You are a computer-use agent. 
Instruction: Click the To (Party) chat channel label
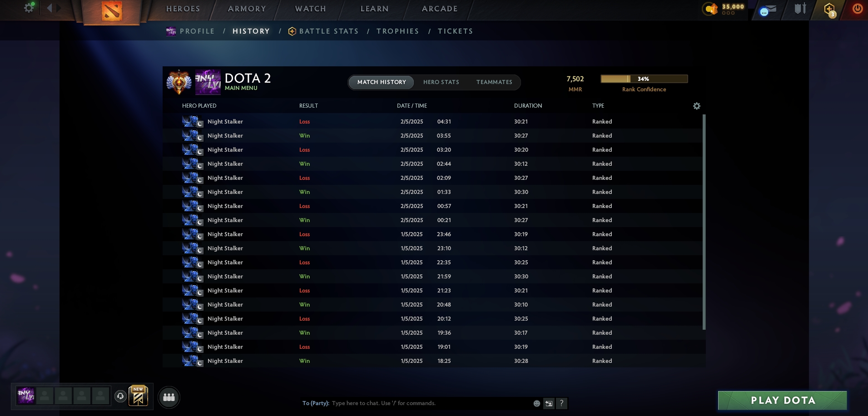(x=316, y=403)
